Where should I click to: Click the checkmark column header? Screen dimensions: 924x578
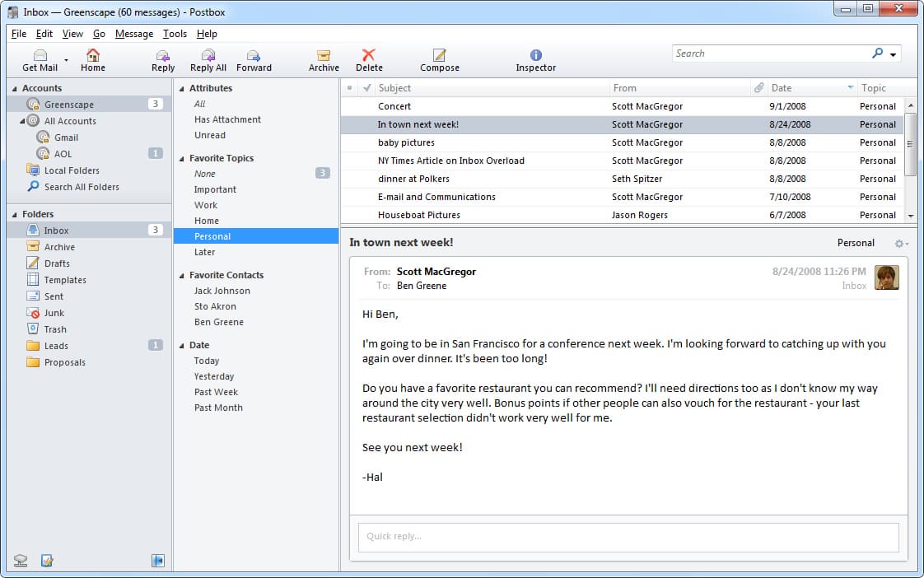366,88
